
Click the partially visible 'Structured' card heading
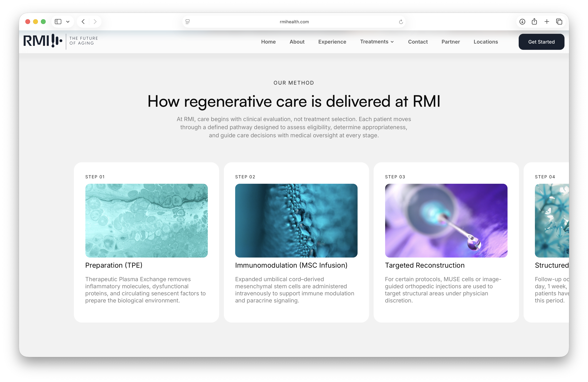click(x=552, y=265)
